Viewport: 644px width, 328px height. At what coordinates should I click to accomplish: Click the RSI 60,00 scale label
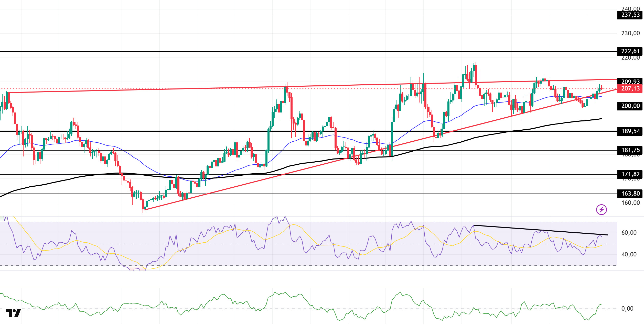pos(629,233)
